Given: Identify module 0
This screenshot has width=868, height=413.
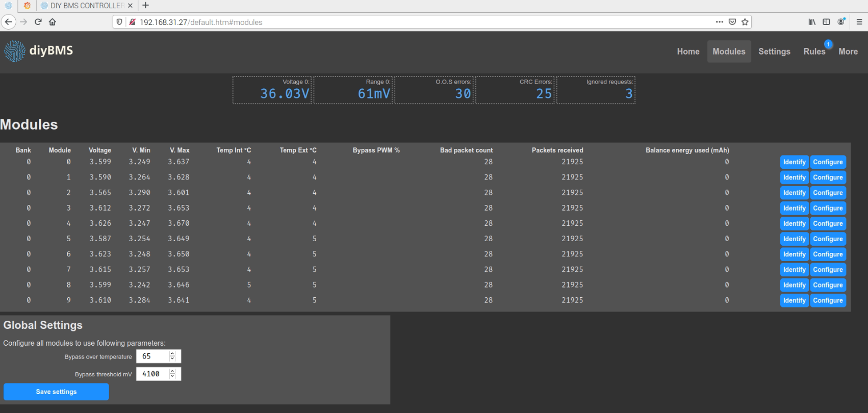Looking at the screenshot, I should 795,162.
